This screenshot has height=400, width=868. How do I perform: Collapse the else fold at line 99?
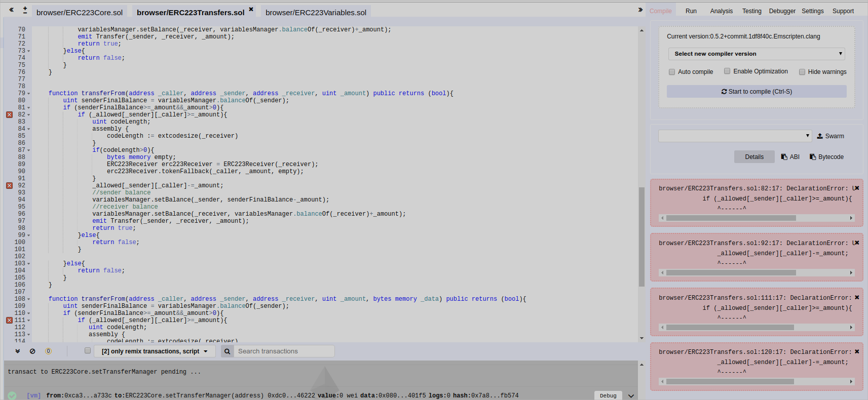[28, 235]
